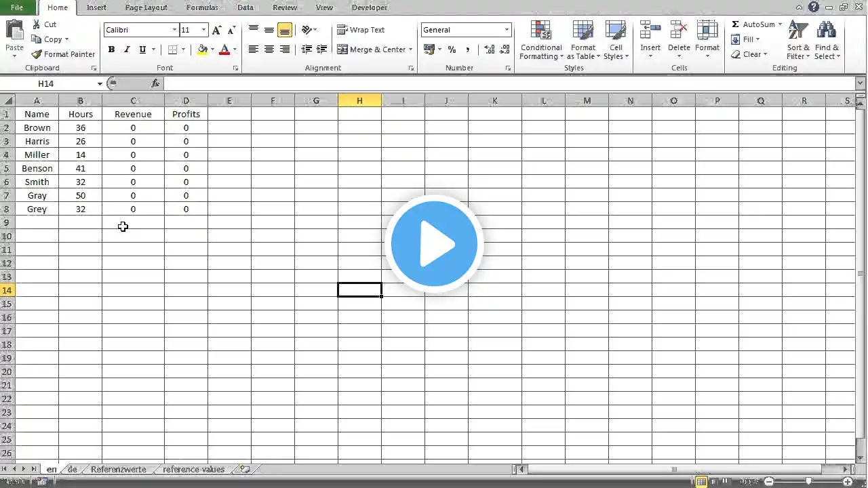Click the Paste clipboard icon

click(14, 30)
